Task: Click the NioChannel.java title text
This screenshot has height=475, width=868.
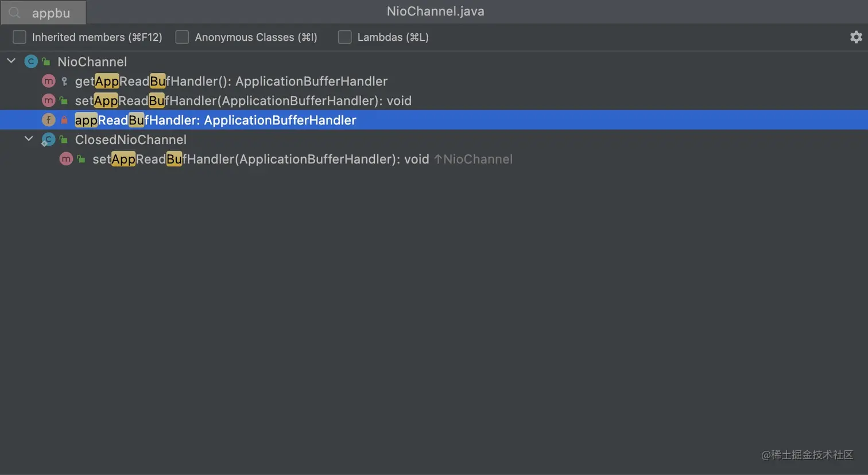Action: click(x=435, y=11)
